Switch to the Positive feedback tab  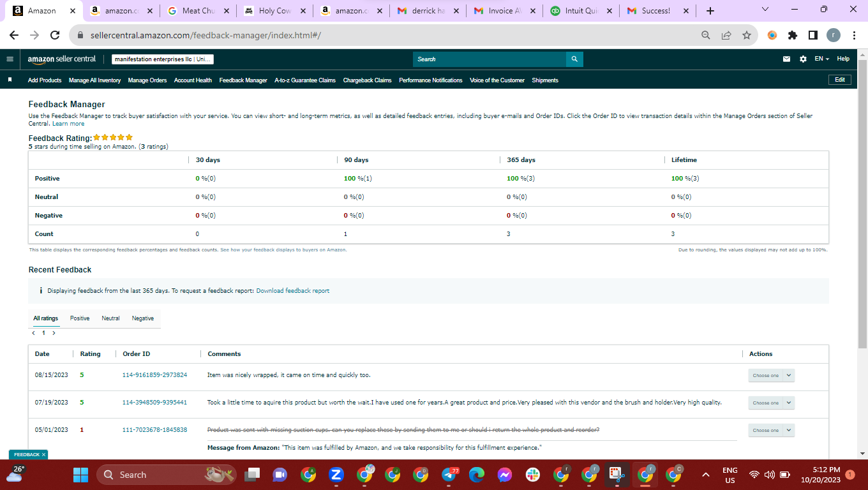tap(80, 318)
